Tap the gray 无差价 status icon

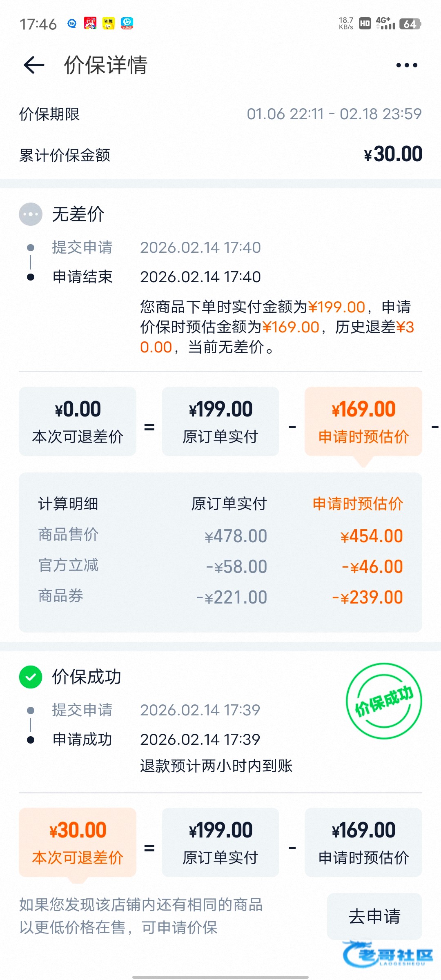[31, 214]
